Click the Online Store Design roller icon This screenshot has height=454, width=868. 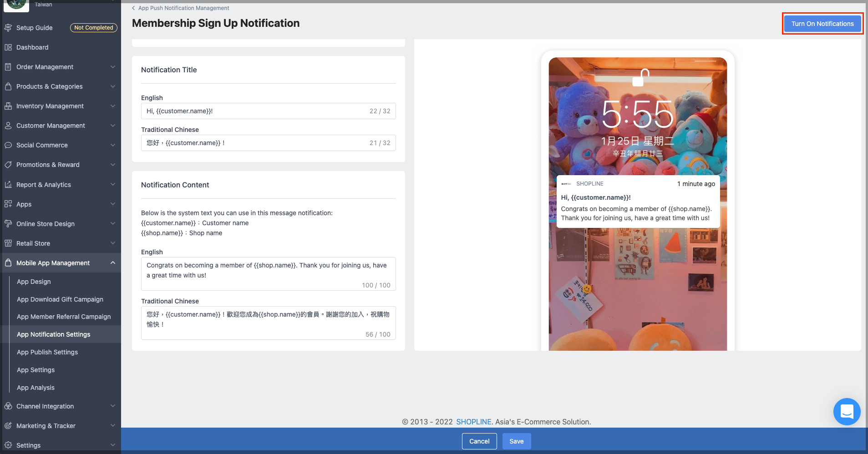8,224
